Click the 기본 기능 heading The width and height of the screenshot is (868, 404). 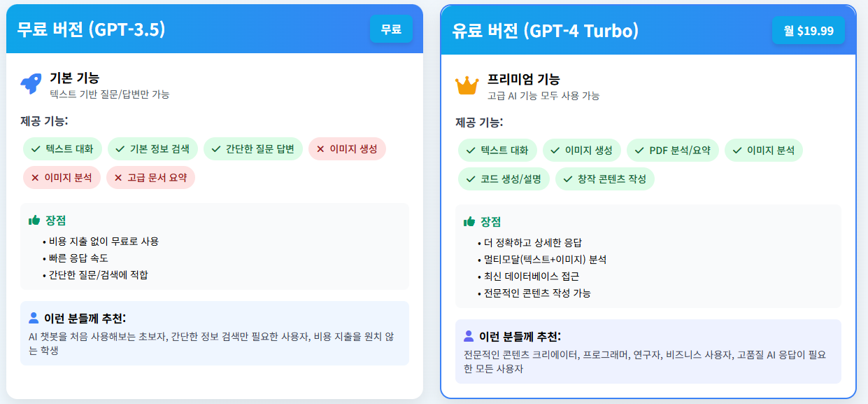coord(74,78)
